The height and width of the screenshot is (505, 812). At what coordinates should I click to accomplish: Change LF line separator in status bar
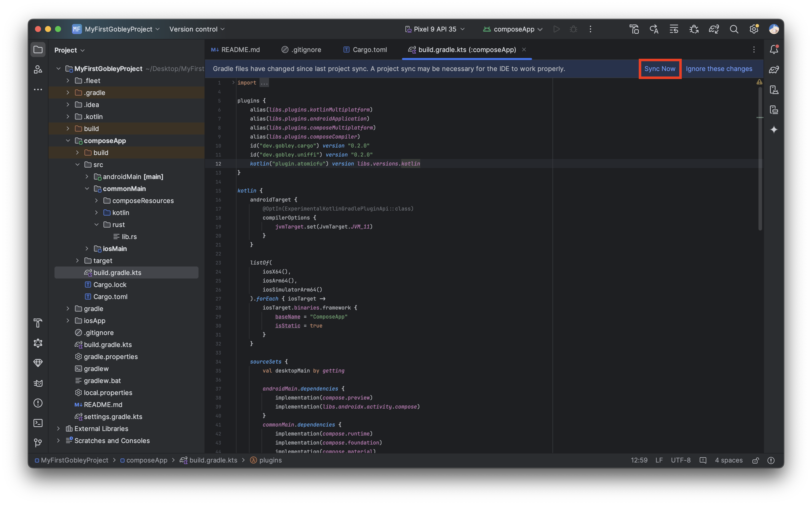click(x=659, y=460)
